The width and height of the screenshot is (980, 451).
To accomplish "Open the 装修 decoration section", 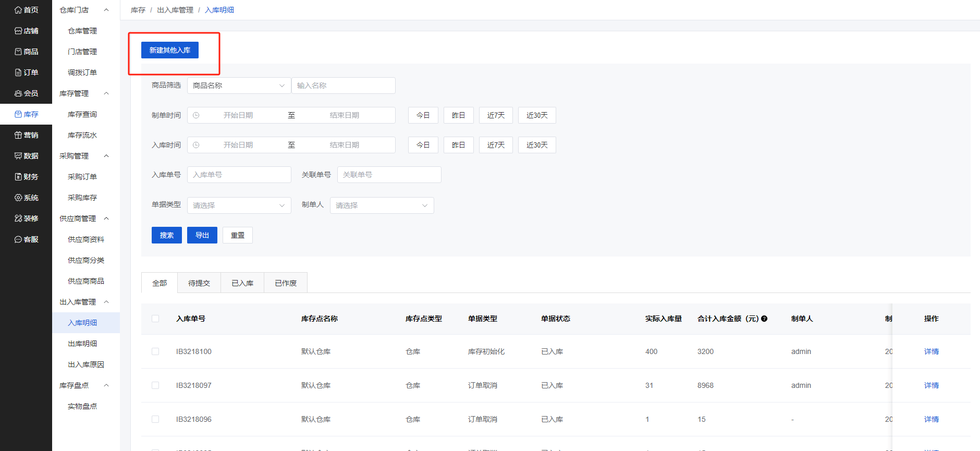I will tap(26, 218).
